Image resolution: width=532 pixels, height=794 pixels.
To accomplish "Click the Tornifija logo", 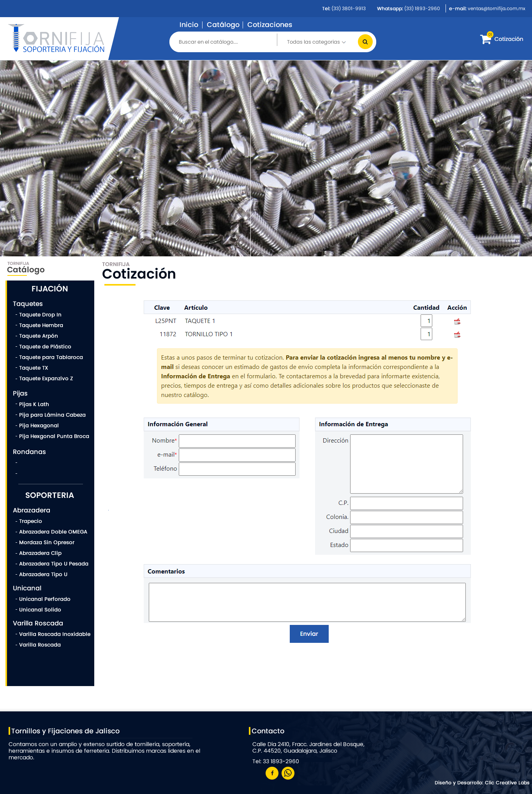I will (x=57, y=39).
